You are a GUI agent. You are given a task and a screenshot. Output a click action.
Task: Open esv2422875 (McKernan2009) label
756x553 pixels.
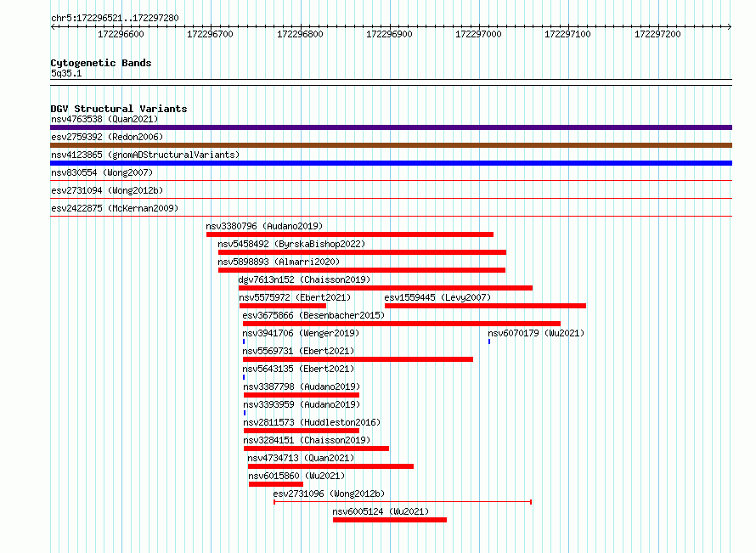(x=115, y=208)
